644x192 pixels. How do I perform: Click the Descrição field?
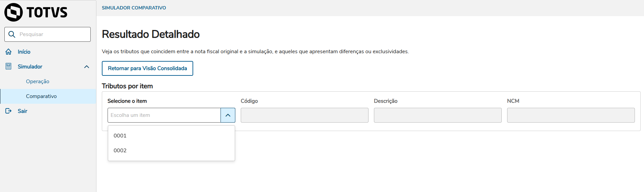(x=438, y=115)
